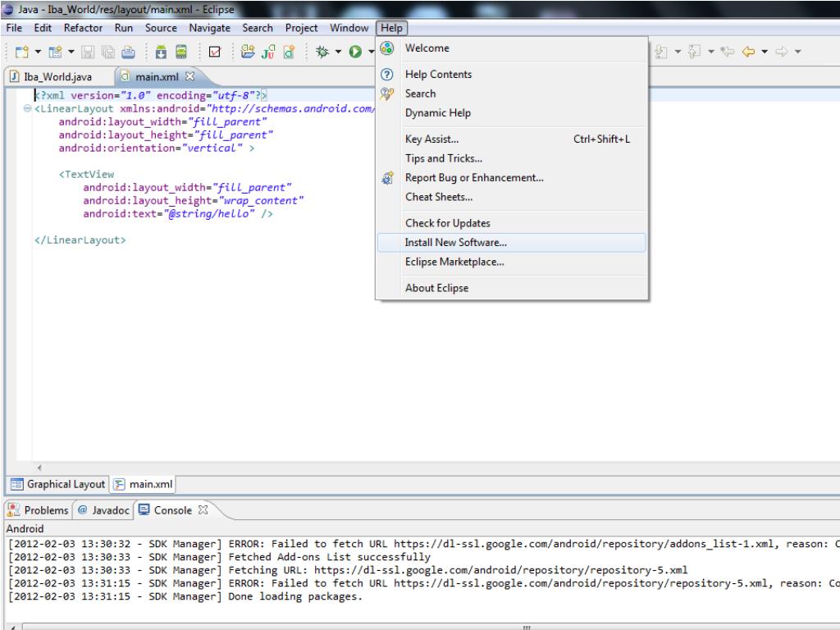Click the New JUnit test toolbar icon
This screenshot has height=630, width=840.
pyautogui.click(x=268, y=52)
